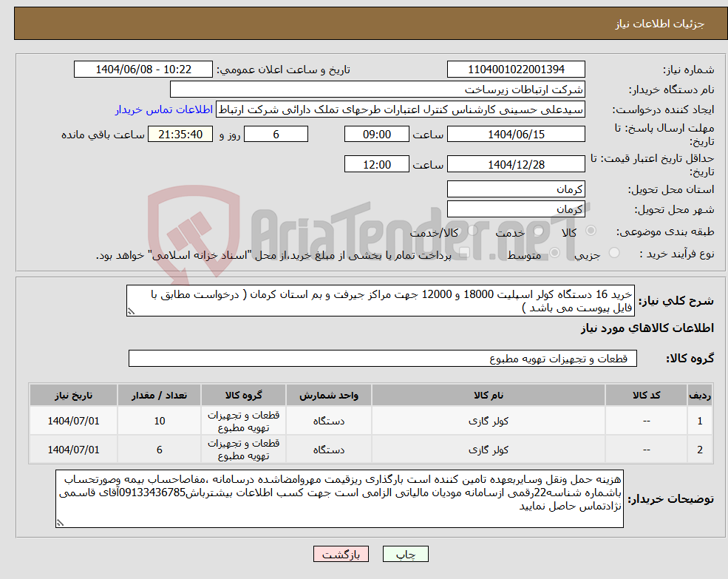The width and height of the screenshot is (728, 579).
Task: Click the 09:00 time field
Action: click(x=377, y=134)
